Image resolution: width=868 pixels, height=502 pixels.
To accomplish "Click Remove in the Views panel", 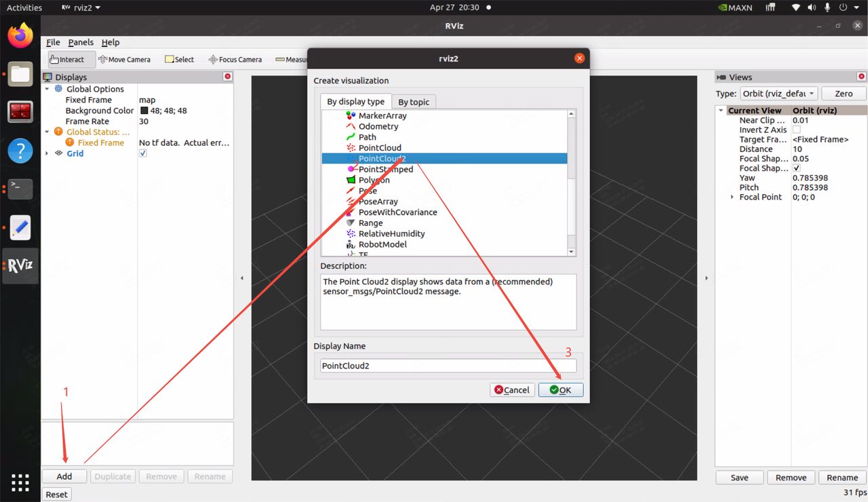I will 791,478.
